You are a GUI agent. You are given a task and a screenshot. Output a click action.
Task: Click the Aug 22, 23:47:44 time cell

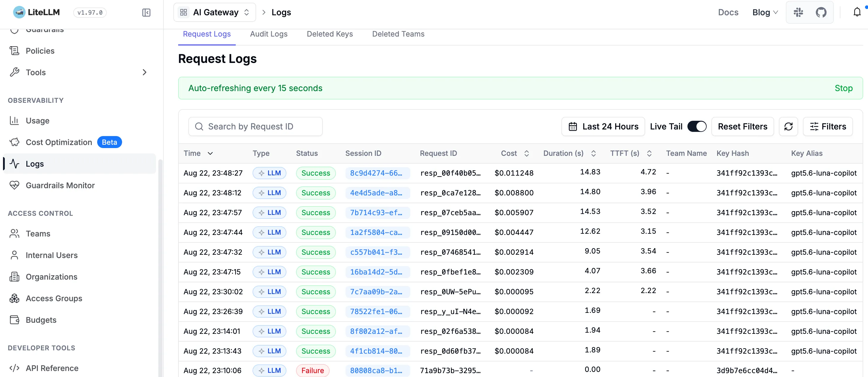pos(213,232)
